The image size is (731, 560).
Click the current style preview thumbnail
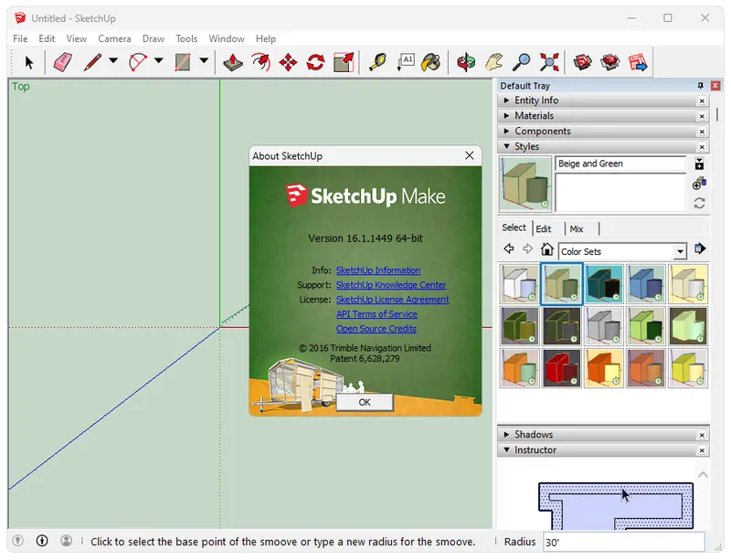(x=524, y=185)
